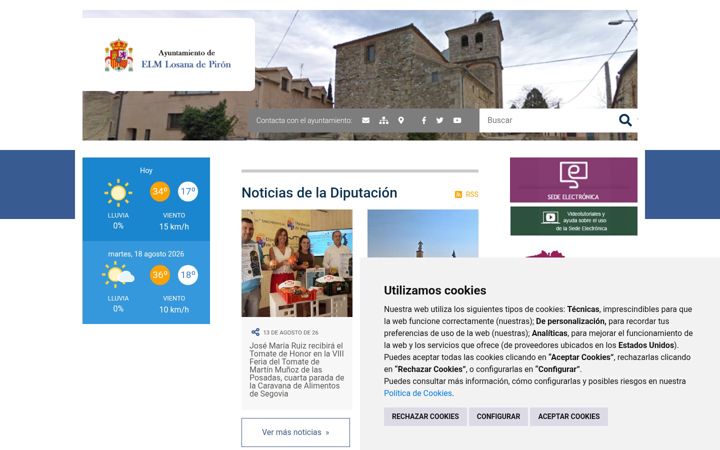Click the 36º max temperature badge
The height and width of the screenshot is (450, 720).
[x=160, y=275]
